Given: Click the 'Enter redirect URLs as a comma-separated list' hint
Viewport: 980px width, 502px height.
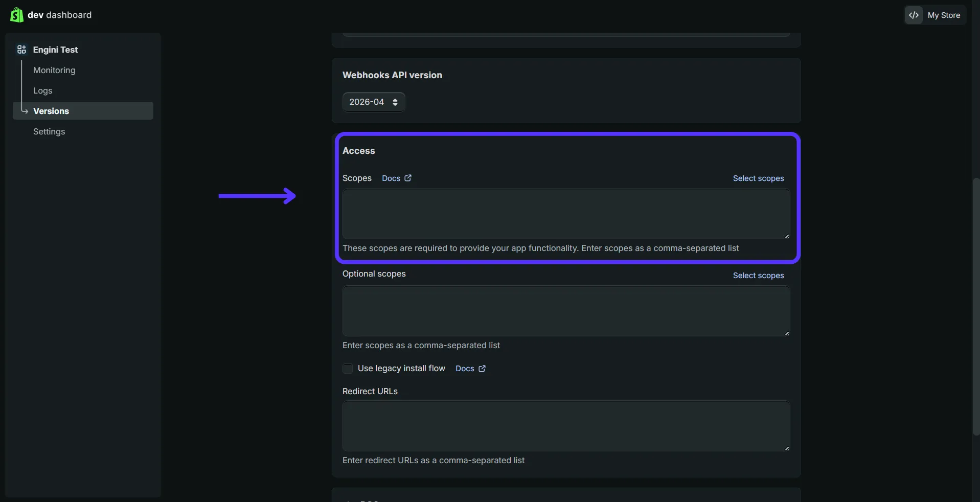Looking at the screenshot, I should point(434,460).
